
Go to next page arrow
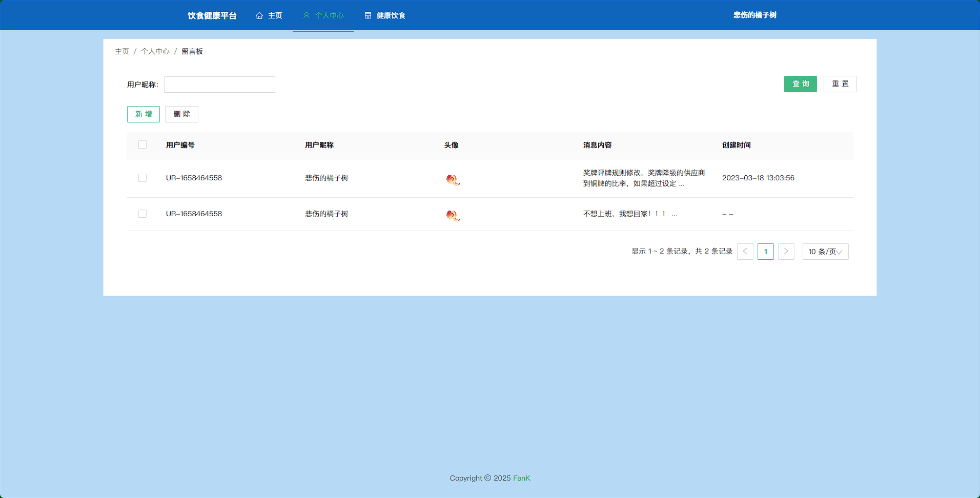[786, 252]
